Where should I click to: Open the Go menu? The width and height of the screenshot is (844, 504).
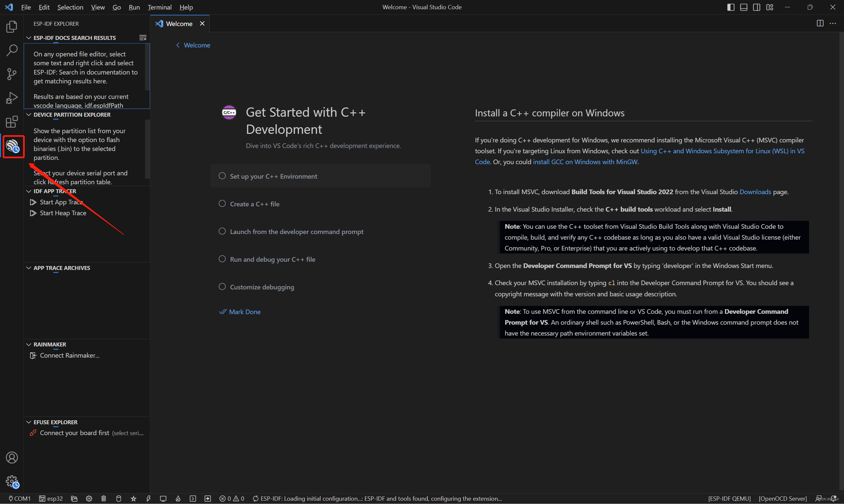116,7
